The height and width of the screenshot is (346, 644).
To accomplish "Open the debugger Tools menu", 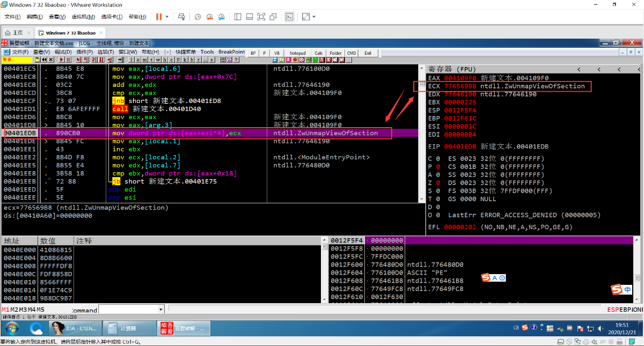I will coord(207,52).
